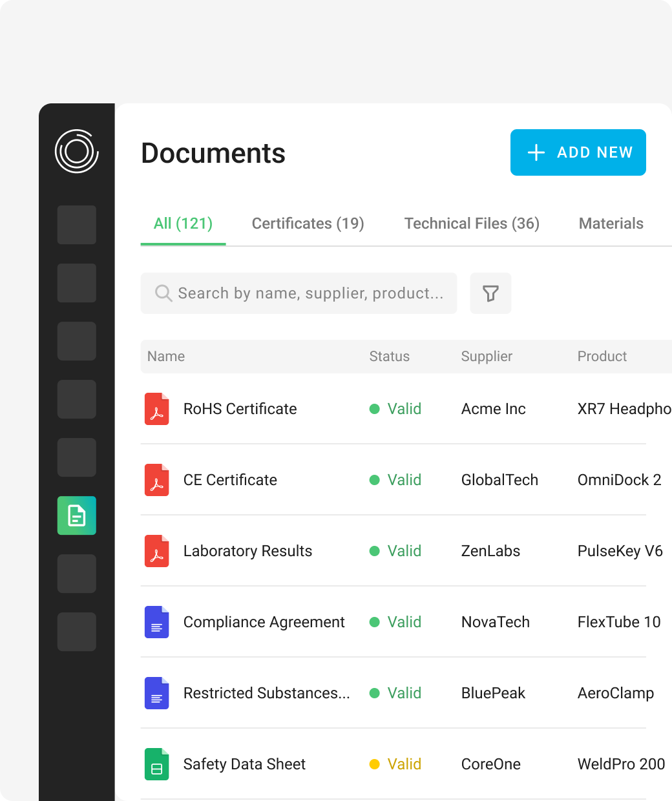Open the green Documents sidebar icon
The height and width of the screenshot is (801, 672).
(77, 515)
